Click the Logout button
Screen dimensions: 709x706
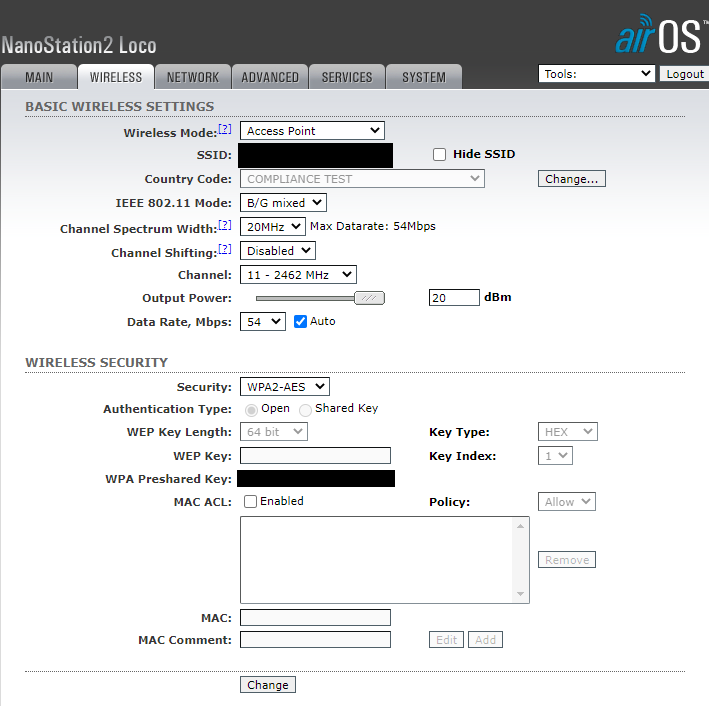point(685,74)
